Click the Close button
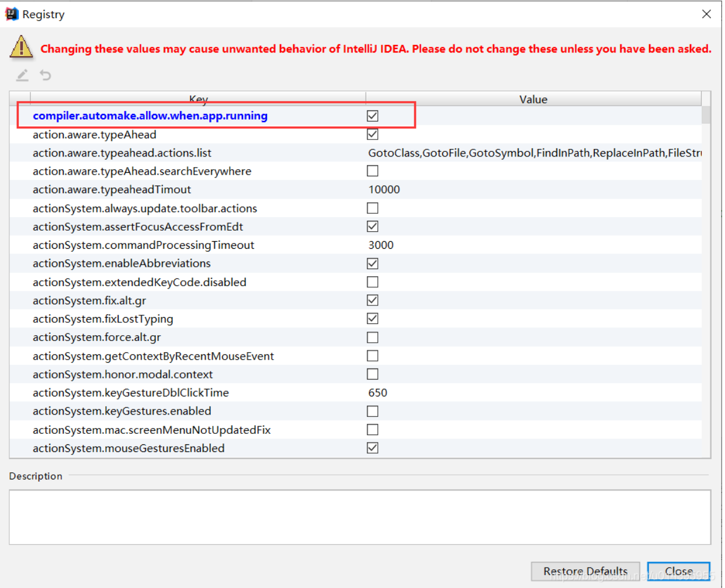This screenshot has height=588, width=725. pyautogui.click(x=679, y=571)
